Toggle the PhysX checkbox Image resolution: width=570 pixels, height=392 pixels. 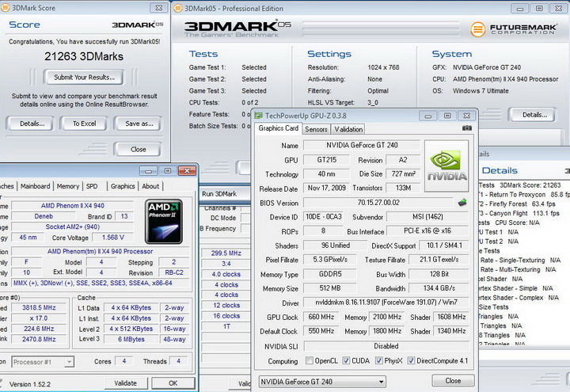point(379,360)
